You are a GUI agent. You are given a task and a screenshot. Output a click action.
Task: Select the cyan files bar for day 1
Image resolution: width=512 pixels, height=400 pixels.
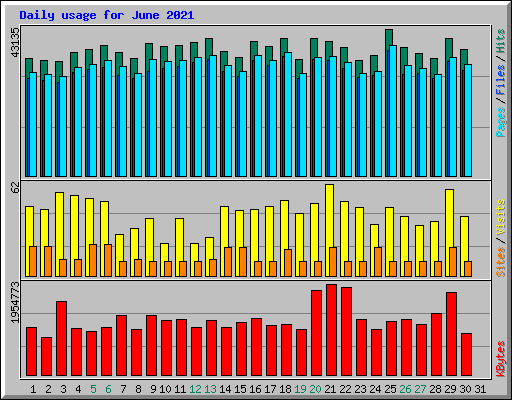pyautogui.click(x=33, y=124)
